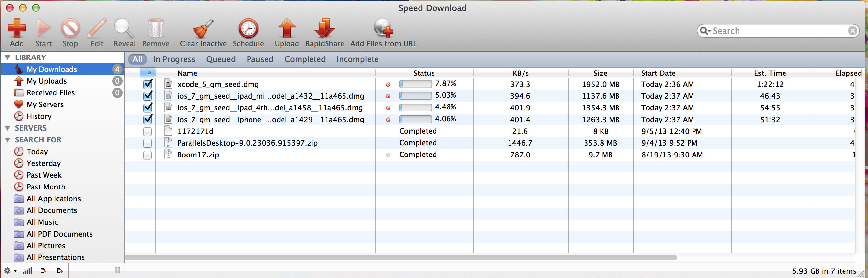Click the zip file icon of Boom17.zip
This screenshot has height=278, width=868.
pyautogui.click(x=168, y=155)
